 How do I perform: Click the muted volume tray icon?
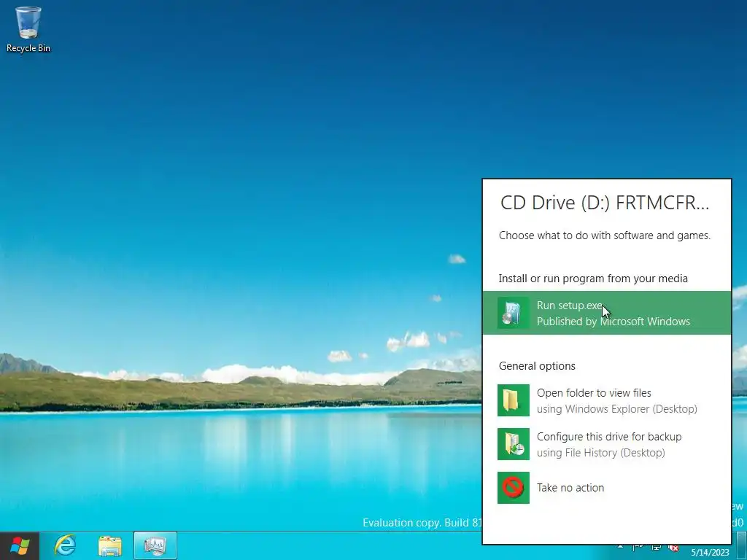pos(673,548)
